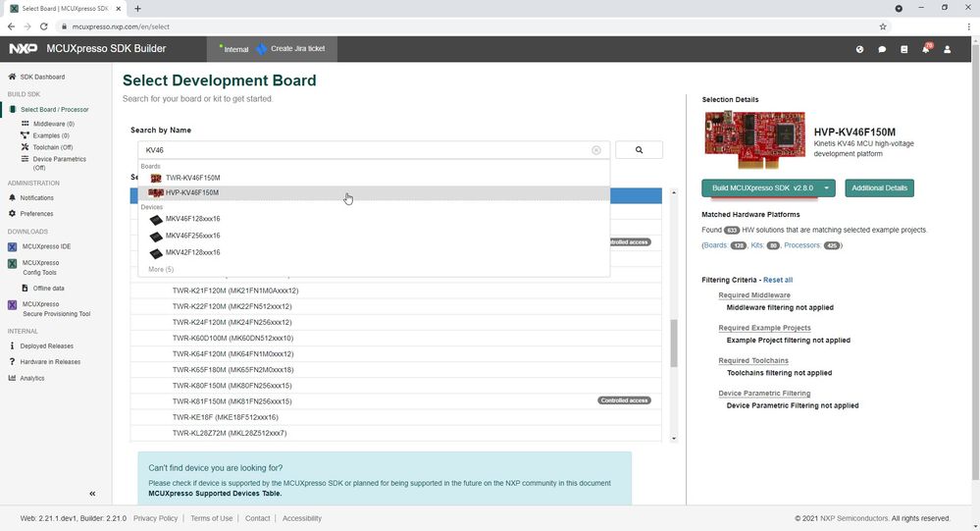Select TWR-KL28Z72M board row

click(x=396, y=433)
